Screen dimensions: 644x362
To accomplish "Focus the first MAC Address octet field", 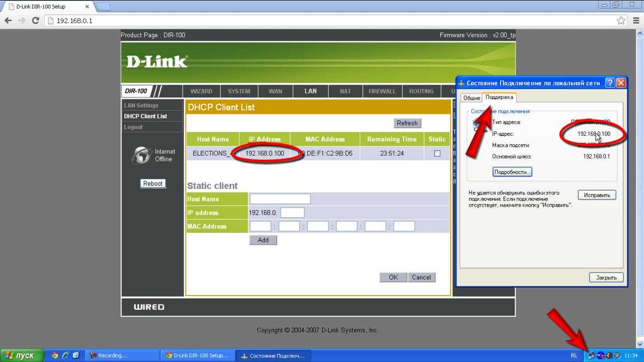I will [x=261, y=226].
